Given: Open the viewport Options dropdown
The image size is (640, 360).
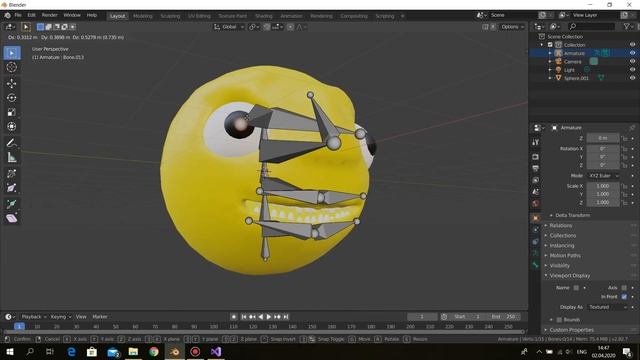Looking at the screenshot, I should (x=512, y=27).
